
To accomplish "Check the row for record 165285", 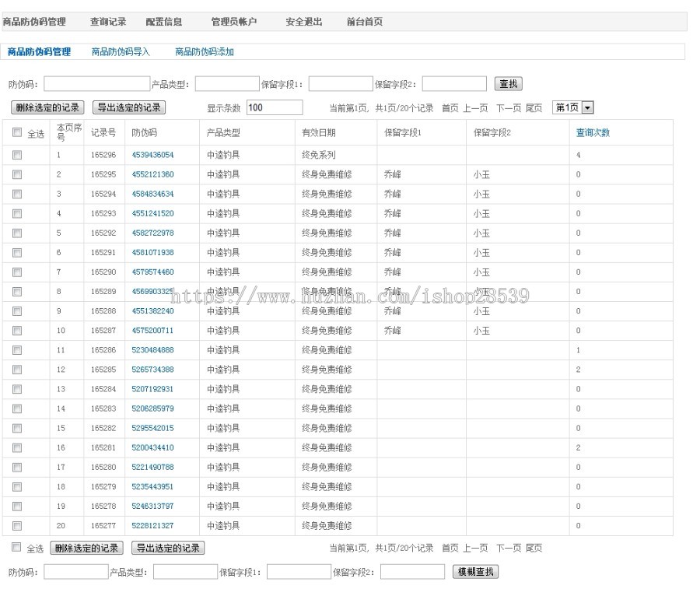I will tap(17, 370).
